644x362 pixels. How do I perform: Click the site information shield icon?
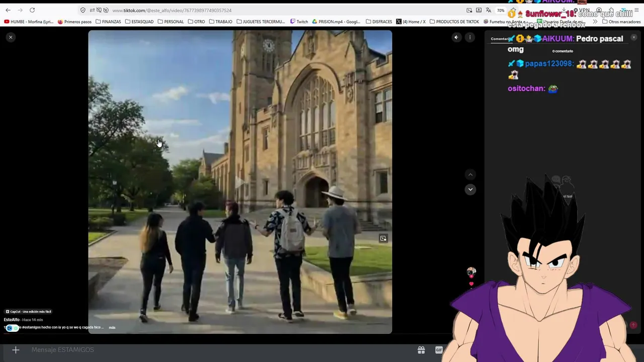83,10
